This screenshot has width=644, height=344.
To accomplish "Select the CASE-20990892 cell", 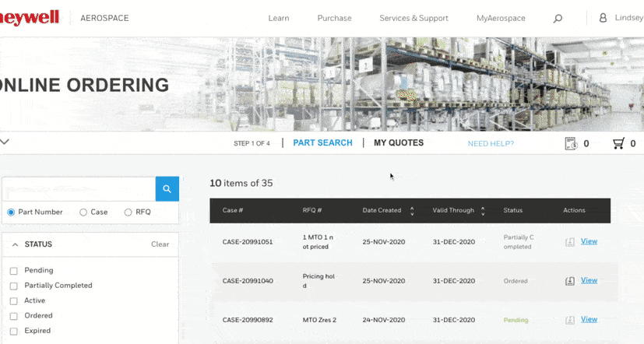I will click(248, 320).
